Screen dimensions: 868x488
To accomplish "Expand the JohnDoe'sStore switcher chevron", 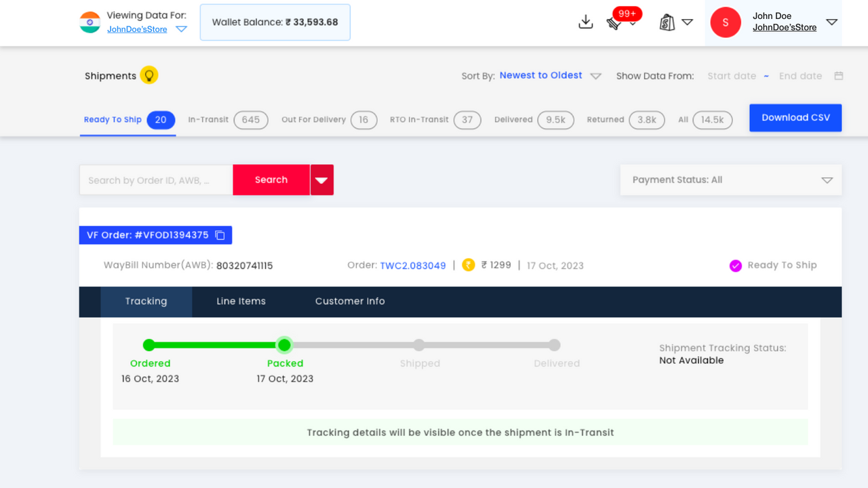I will (181, 29).
